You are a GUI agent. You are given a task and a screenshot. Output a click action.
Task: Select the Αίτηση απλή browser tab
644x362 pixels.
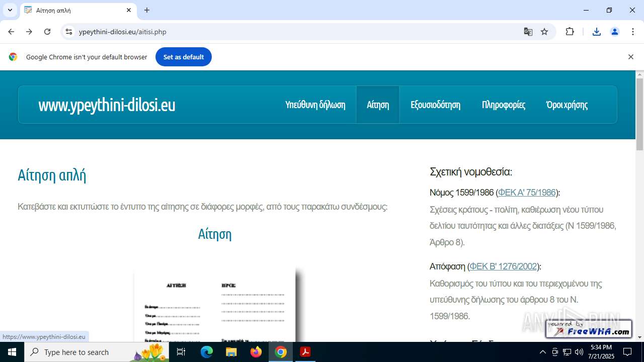click(x=78, y=10)
